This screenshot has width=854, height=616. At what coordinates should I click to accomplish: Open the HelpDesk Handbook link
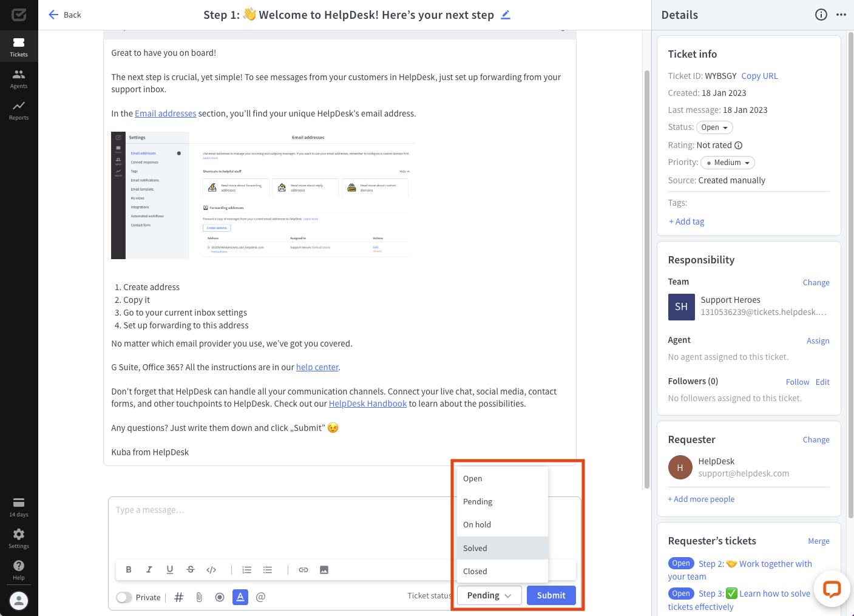(368, 404)
